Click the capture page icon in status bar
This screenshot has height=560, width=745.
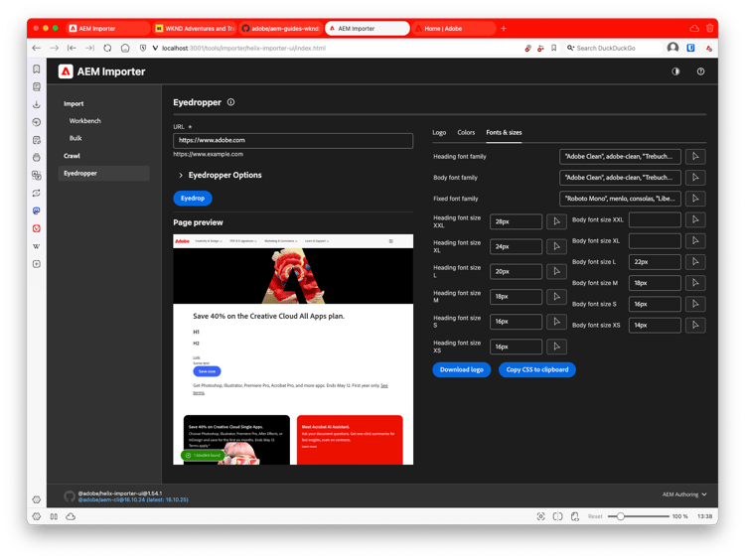click(540, 516)
